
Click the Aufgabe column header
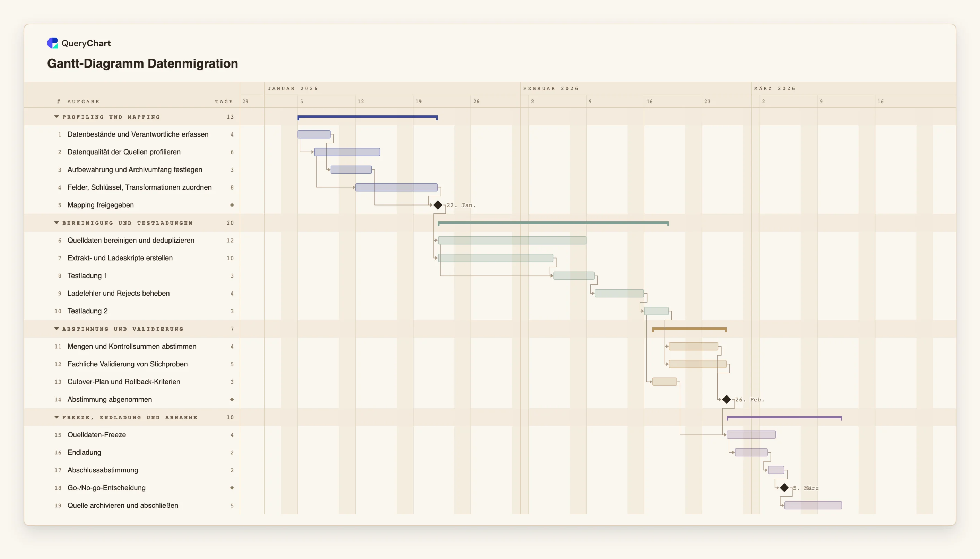[x=83, y=101]
